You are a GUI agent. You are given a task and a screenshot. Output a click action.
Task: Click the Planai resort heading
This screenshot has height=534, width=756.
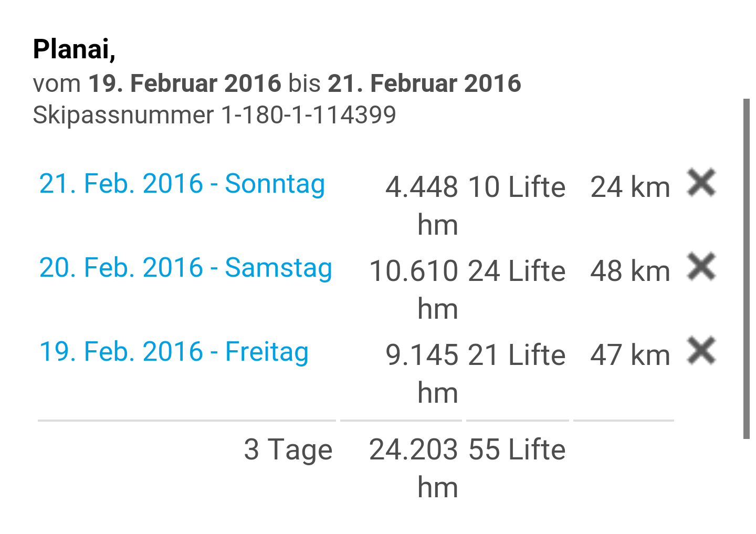[x=74, y=49]
